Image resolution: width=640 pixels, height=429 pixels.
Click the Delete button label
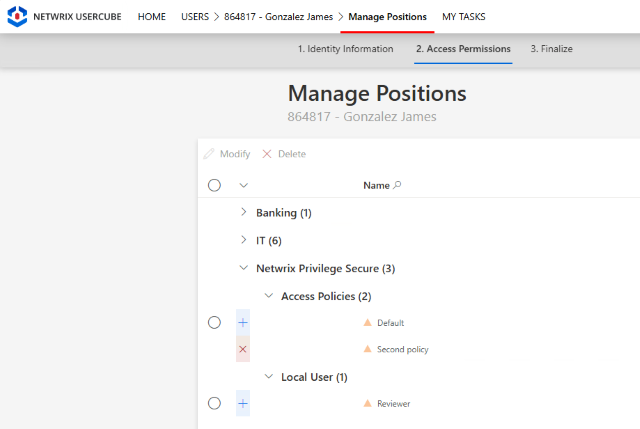pyautogui.click(x=292, y=154)
